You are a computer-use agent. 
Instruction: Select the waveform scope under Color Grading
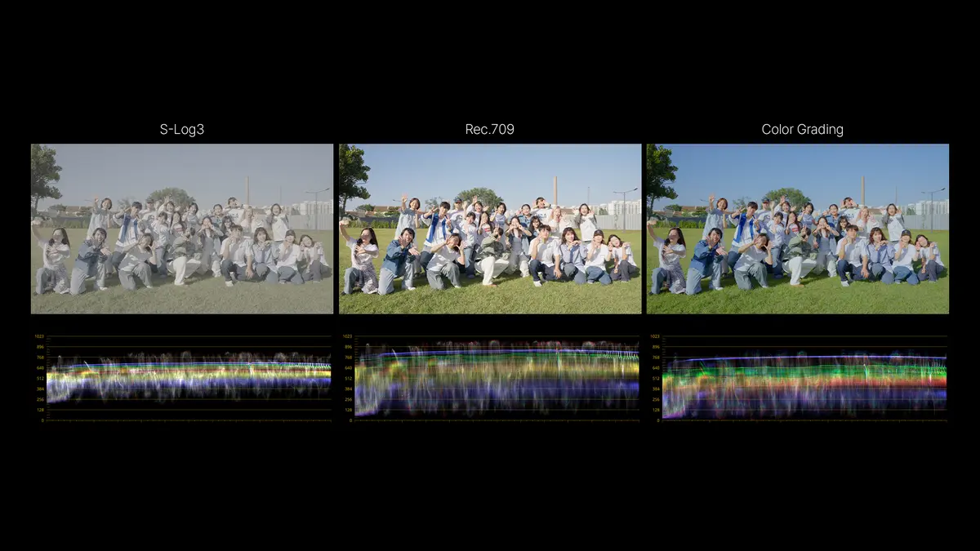pyautogui.click(x=798, y=378)
